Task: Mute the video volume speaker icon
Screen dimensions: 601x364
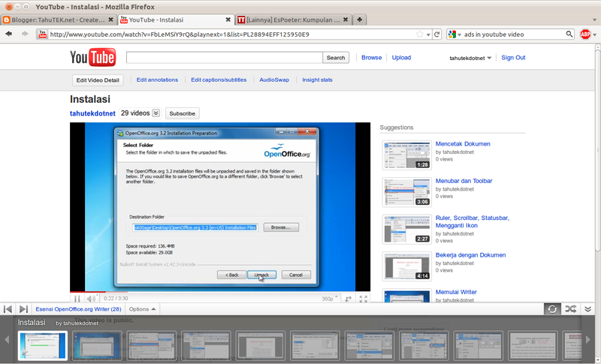Action: click(92, 298)
